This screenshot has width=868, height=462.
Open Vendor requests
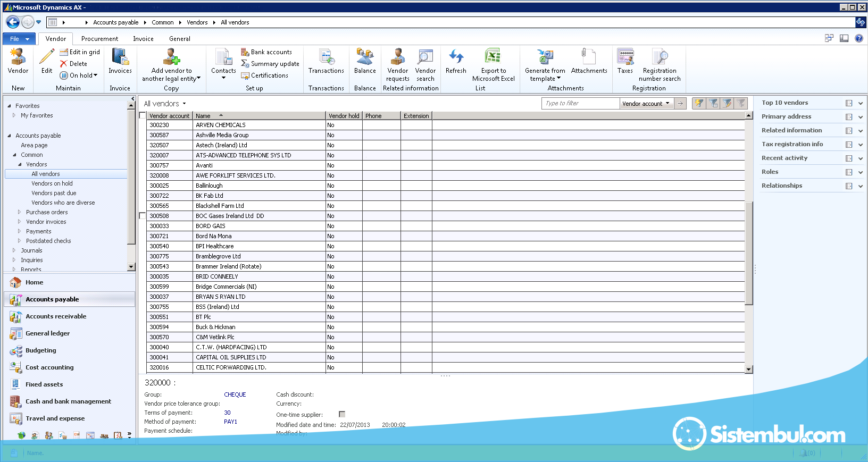pyautogui.click(x=398, y=65)
